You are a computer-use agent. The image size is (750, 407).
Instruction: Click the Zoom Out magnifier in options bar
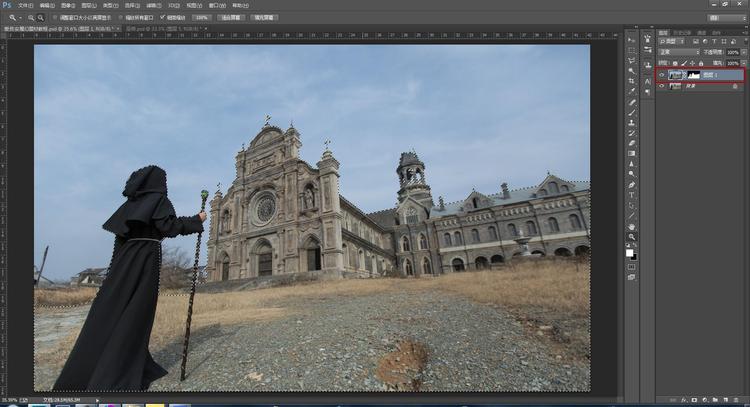(x=41, y=18)
